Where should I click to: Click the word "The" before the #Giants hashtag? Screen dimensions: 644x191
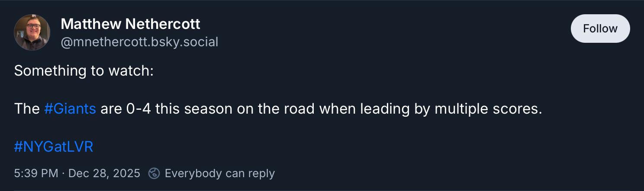[27, 109]
